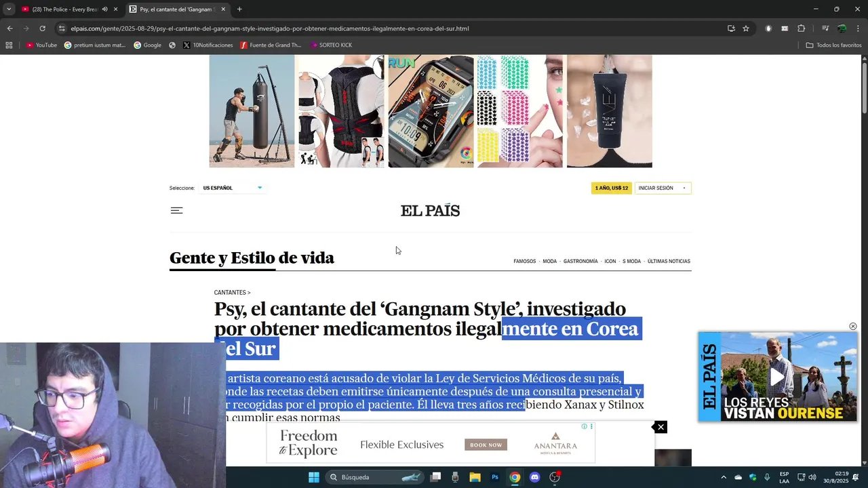The width and height of the screenshot is (868, 488).
Task: Open Task View on the taskbar
Action: pos(435,477)
